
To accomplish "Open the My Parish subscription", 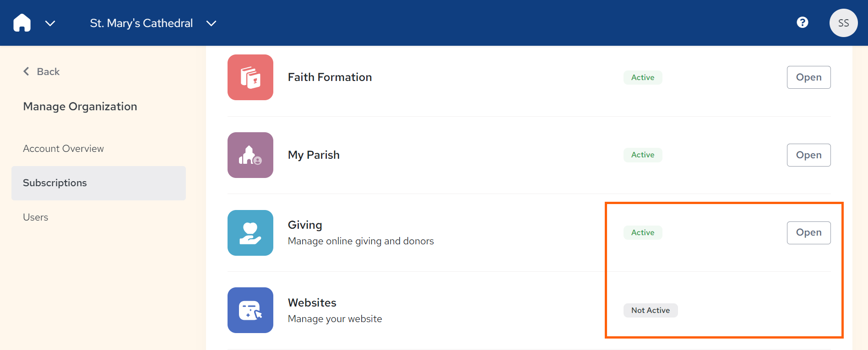I will click(808, 155).
